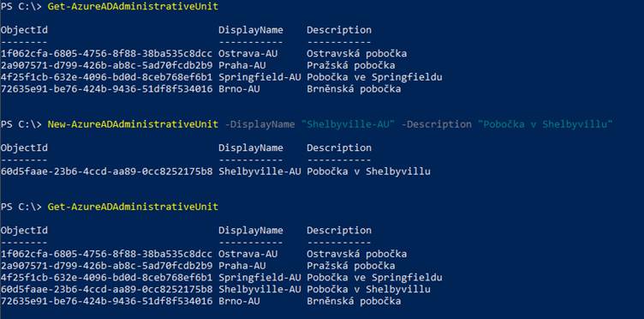
Task: Click the -DisplayName parameter in the command
Action: 259,124
